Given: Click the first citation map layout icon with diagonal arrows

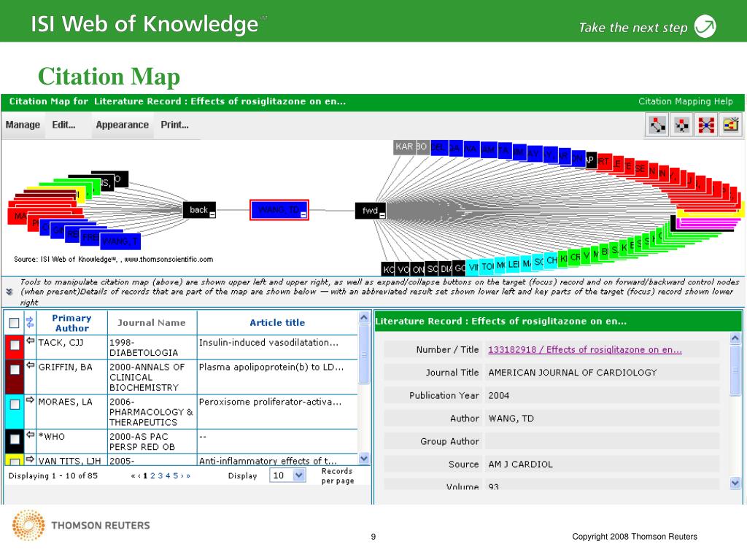Looking at the screenshot, I should 657,125.
